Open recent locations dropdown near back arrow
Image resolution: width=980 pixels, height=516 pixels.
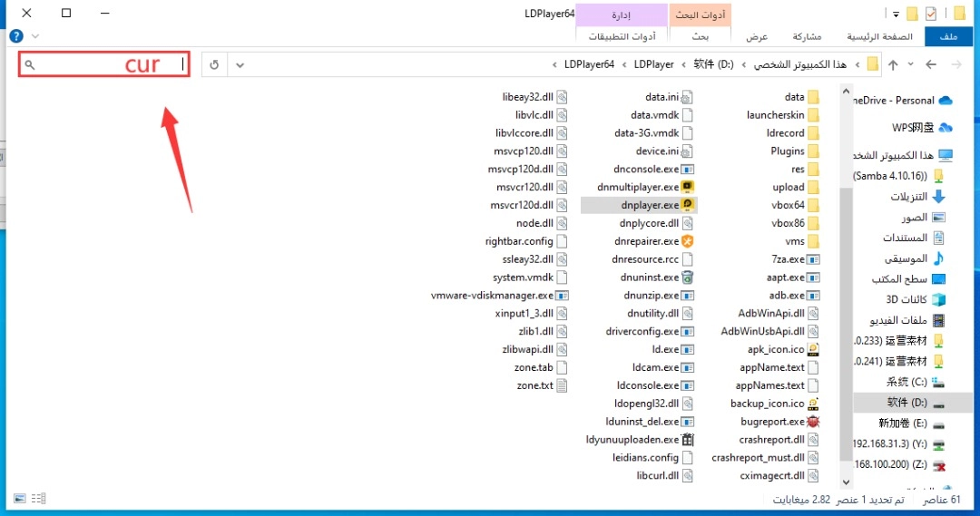coord(911,64)
